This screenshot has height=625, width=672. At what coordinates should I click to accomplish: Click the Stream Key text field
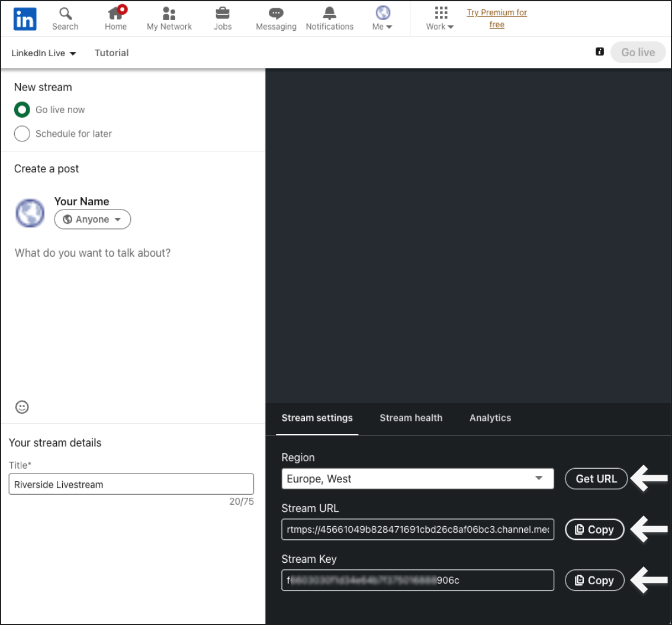[x=417, y=581]
